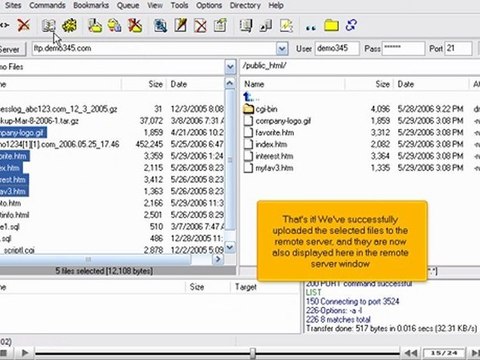Select the local file ending abc123.com_12_3_2005.gz
This screenshot has width=480, height=360.
tap(58, 109)
